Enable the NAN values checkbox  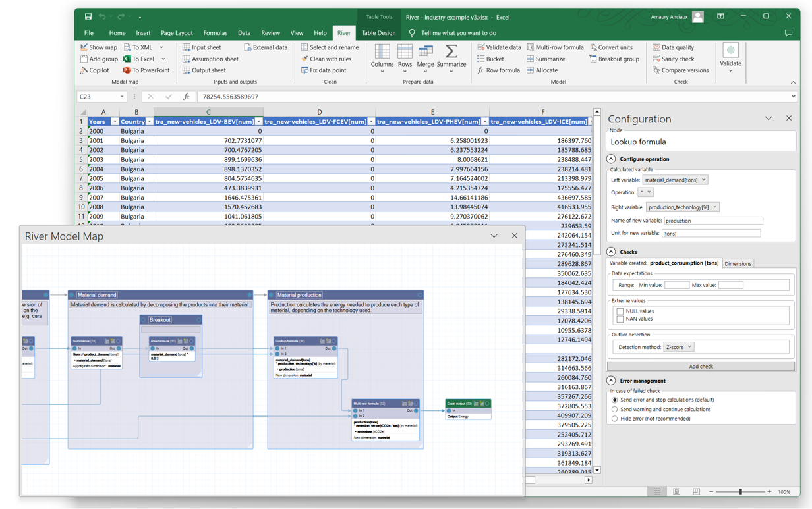pyautogui.click(x=620, y=319)
